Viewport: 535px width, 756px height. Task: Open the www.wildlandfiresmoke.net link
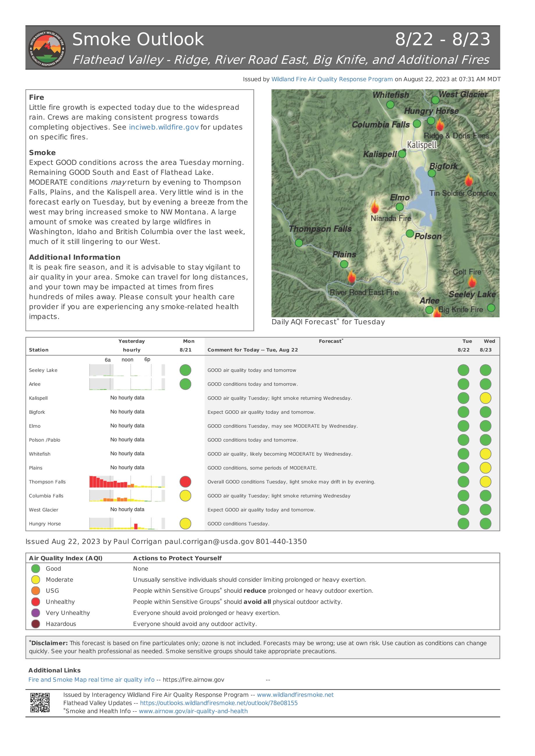tap(295, 695)
